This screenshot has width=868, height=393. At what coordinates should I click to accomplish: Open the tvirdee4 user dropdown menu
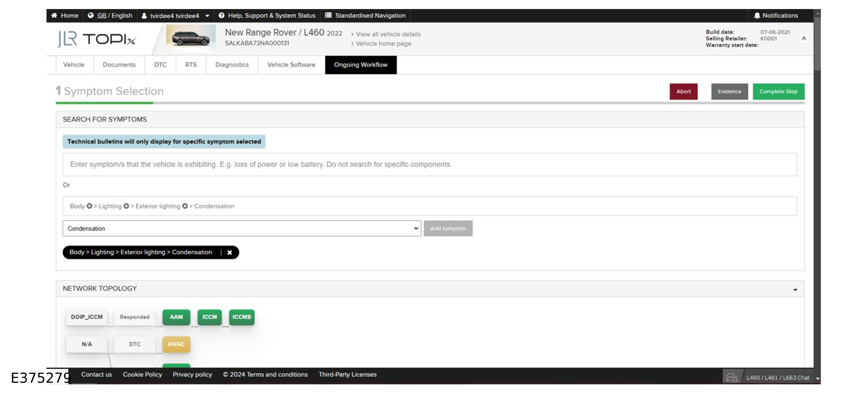point(207,16)
